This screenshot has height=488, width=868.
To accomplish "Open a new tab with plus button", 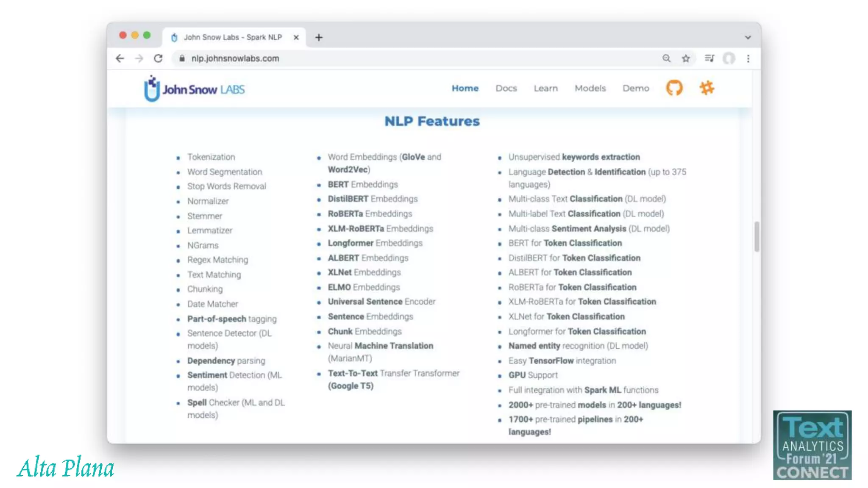I will click(x=319, y=37).
